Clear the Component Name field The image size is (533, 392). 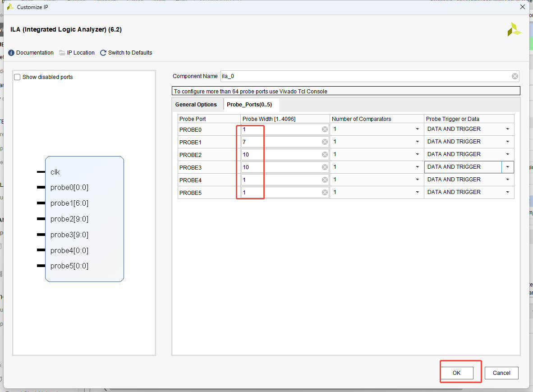click(515, 76)
